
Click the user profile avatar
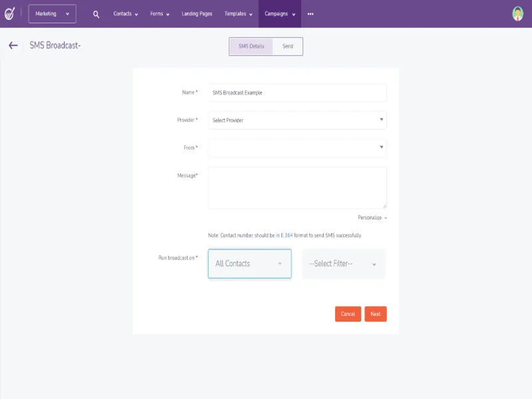click(x=517, y=14)
